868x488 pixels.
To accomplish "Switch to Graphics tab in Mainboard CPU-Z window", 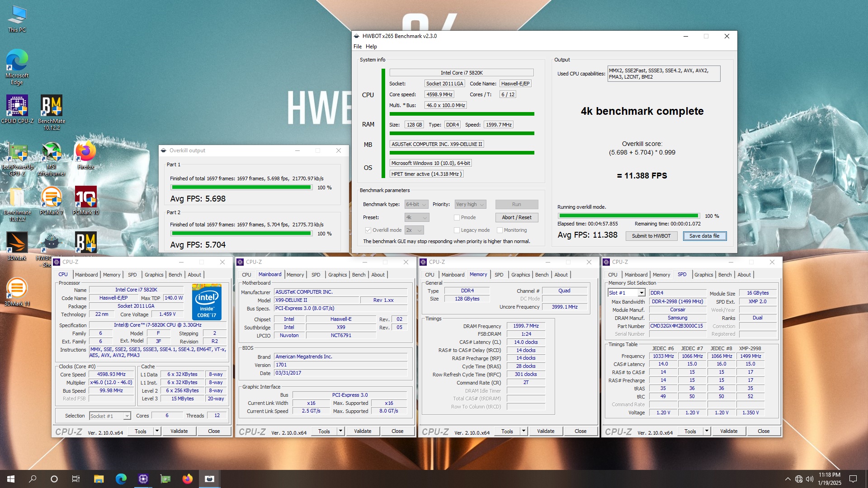I will pyautogui.click(x=337, y=275).
